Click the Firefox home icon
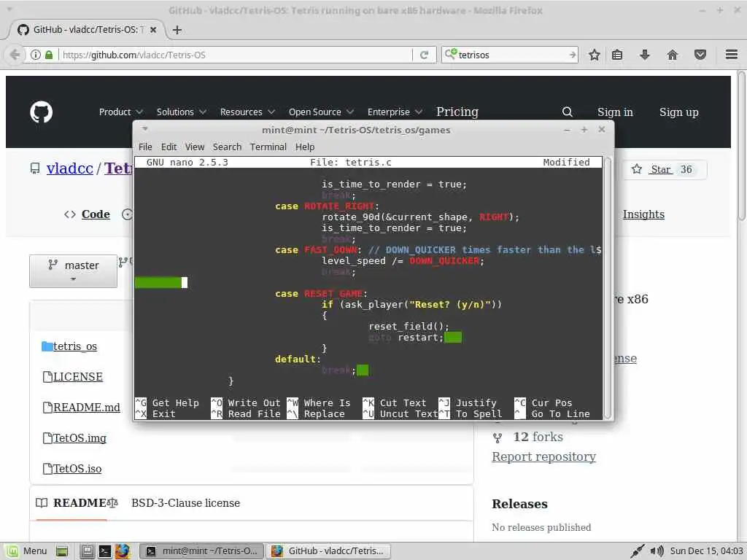 [672, 55]
